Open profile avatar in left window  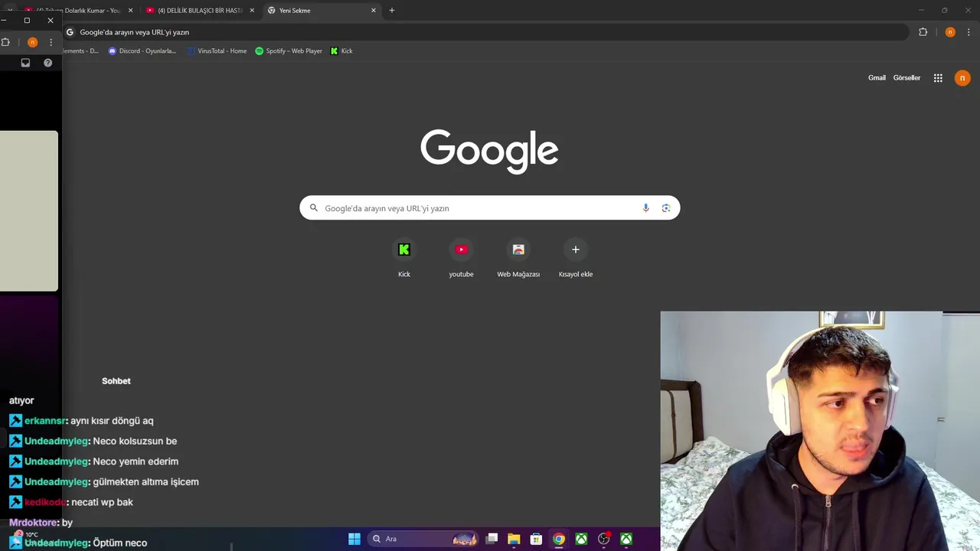[32, 42]
